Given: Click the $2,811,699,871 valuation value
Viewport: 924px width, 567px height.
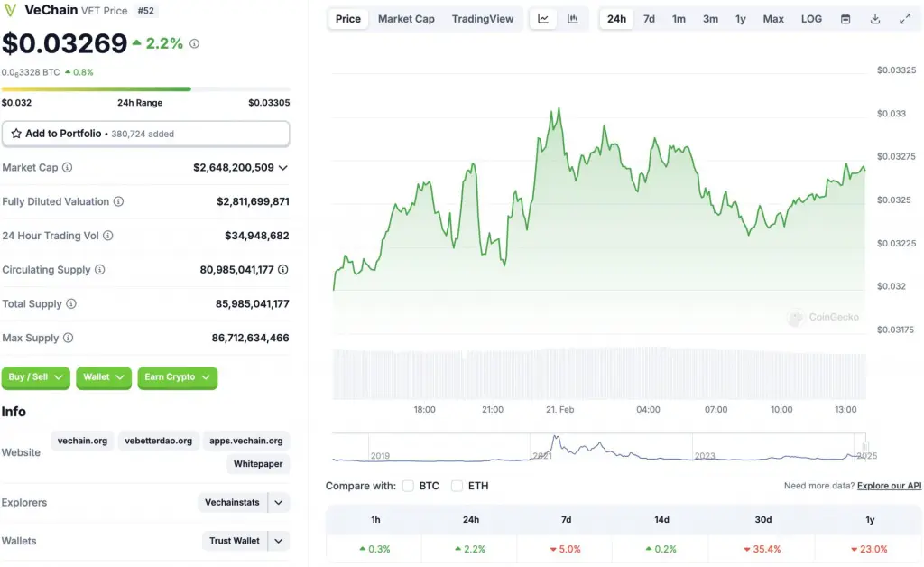Looking at the screenshot, I should click(x=253, y=201).
